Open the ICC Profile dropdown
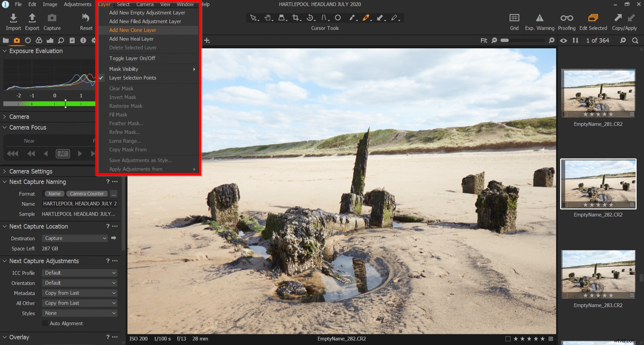Screen dimensions: 644x345 tap(79, 272)
